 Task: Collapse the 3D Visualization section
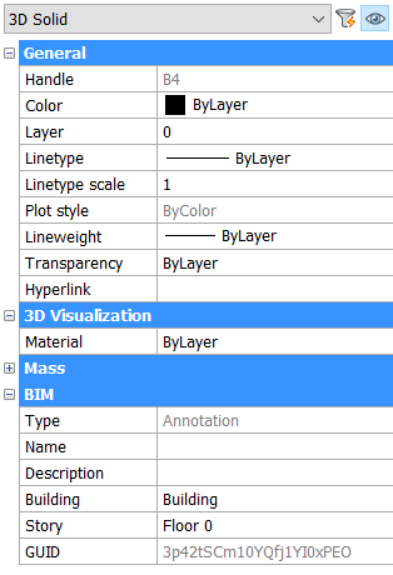[10, 315]
